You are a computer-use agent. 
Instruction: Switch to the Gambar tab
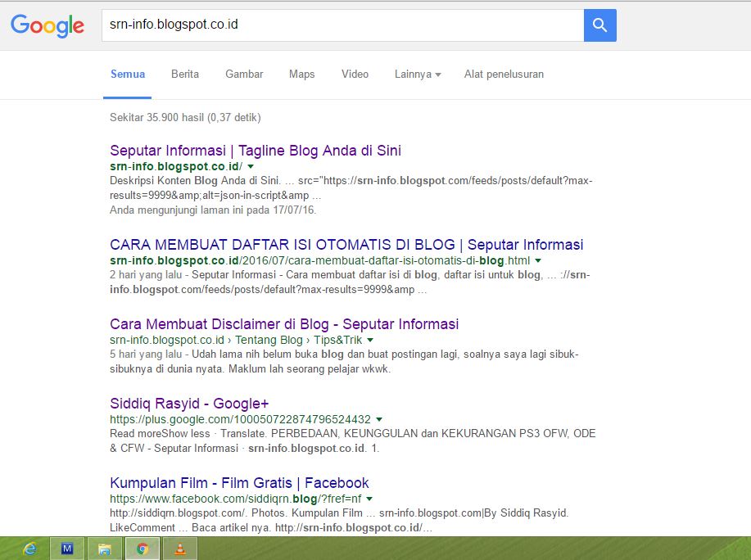point(244,75)
